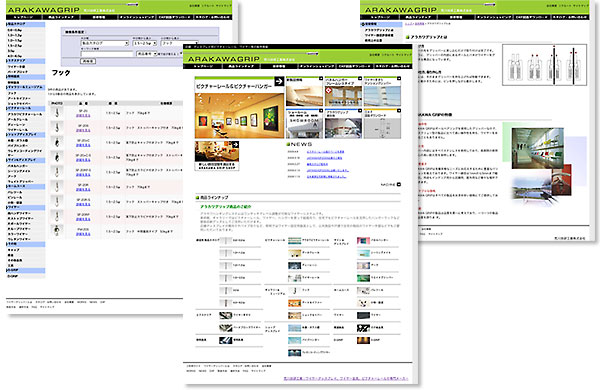This screenshot has width=600, height=390.
Task: Click the wire grip diagram image on the right page
Action: (544, 65)
